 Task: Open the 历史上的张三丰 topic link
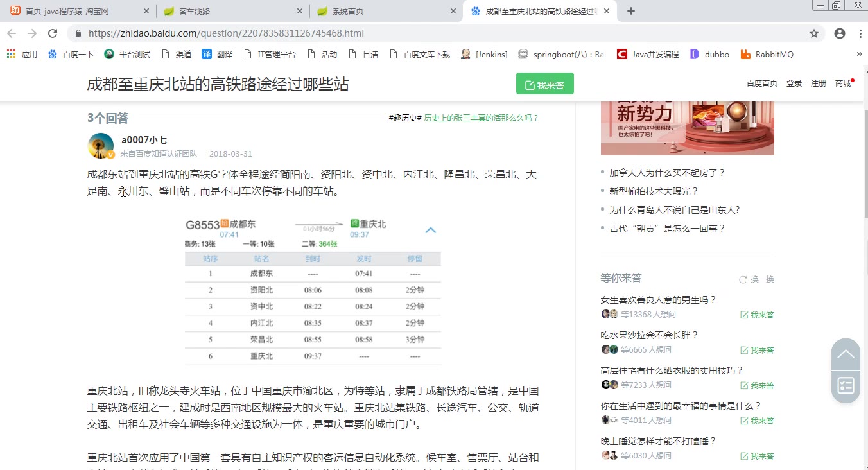[482, 118]
